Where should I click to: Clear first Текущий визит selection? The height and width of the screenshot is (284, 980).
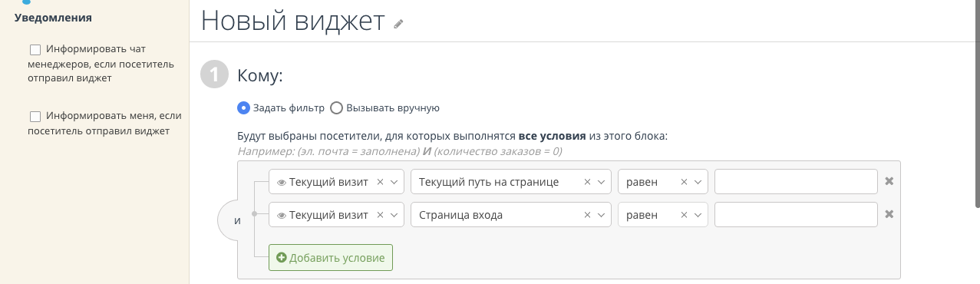380,182
